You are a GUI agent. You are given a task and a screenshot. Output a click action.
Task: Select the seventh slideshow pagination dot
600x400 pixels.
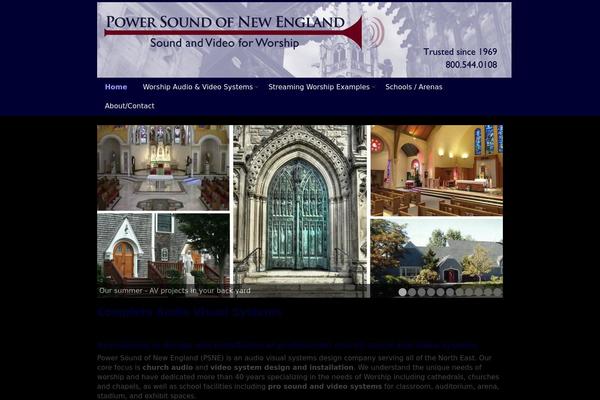click(x=459, y=292)
